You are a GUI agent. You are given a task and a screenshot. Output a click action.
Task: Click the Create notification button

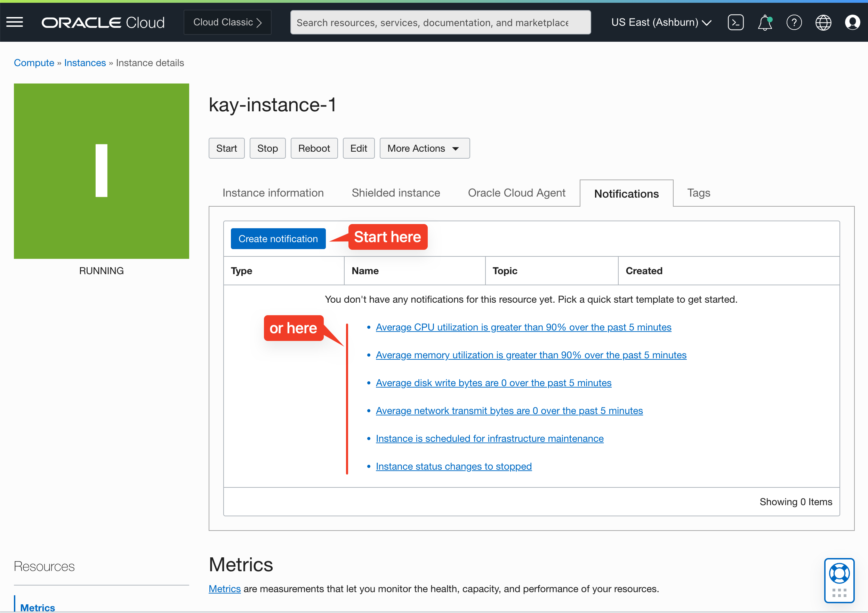point(278,238)
